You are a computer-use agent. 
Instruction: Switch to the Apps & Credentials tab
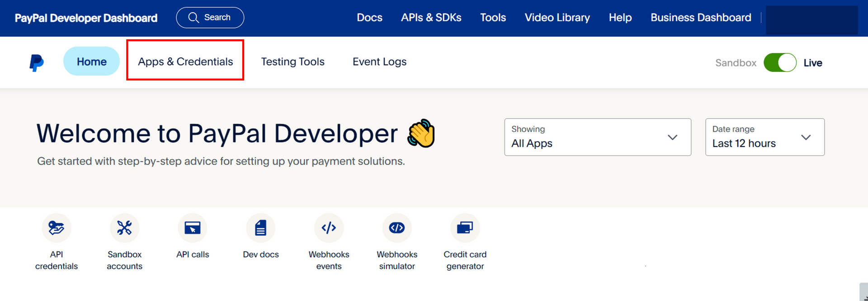tap(185, 61)
